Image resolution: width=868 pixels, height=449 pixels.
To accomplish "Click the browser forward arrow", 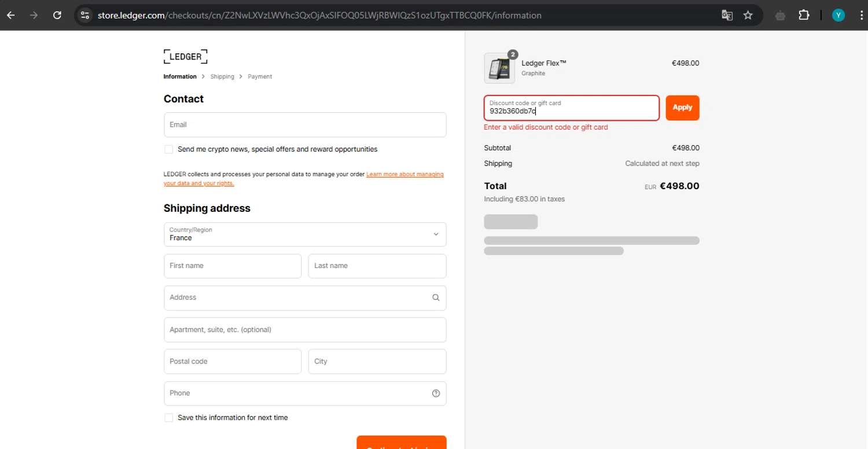I will (34, 15).
